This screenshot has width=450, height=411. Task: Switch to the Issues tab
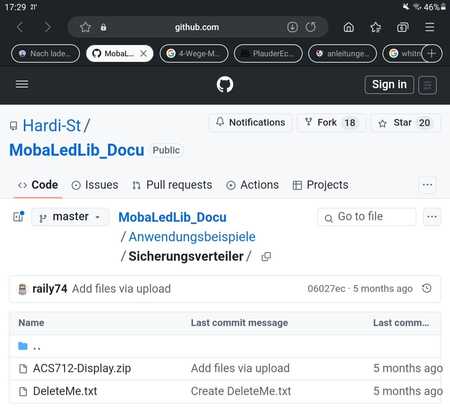[x=95, y=185]
